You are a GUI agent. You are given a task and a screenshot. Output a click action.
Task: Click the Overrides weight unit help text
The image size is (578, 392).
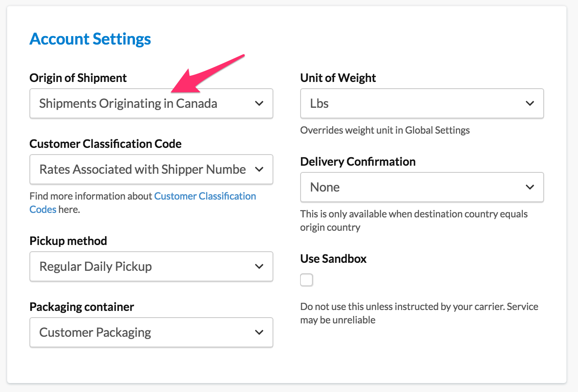[385, 131]
